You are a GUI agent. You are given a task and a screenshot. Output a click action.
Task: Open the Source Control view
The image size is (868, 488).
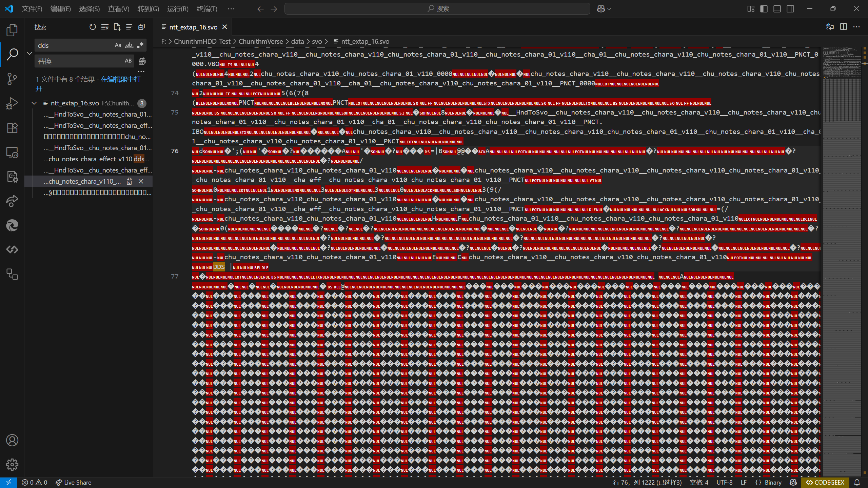(x=12, y=79)
